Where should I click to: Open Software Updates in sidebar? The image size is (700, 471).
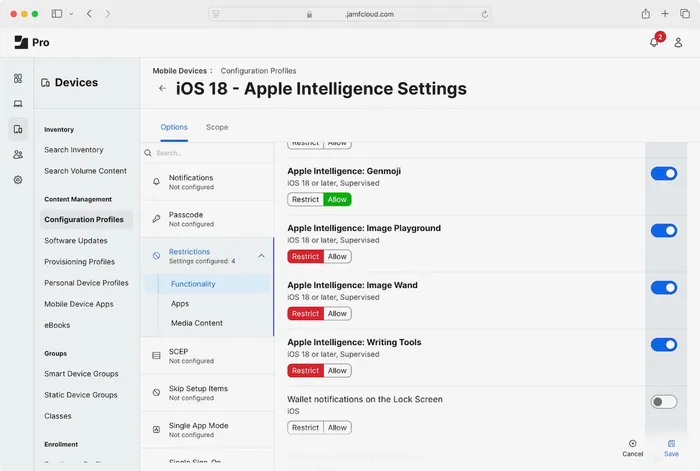pyautogui.click(x=75, y=241)
